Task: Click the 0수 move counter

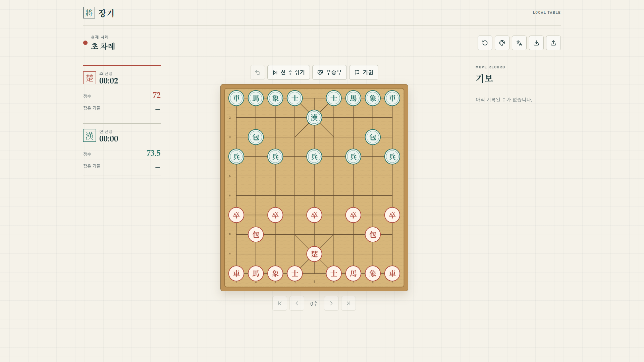Action: pyautogui.click(x=314, y=304)
